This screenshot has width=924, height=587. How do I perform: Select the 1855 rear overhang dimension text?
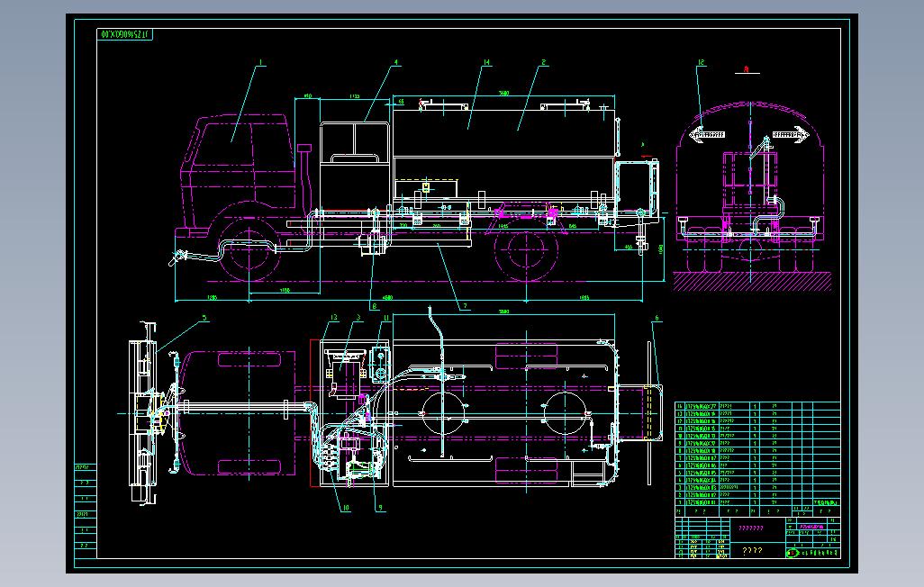coord(584,298)
